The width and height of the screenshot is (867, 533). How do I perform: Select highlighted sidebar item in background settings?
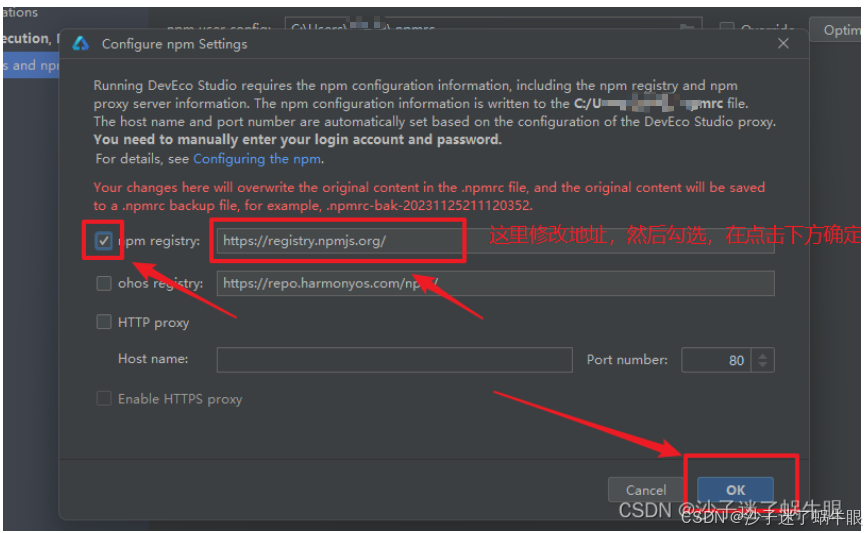(31, 65)
